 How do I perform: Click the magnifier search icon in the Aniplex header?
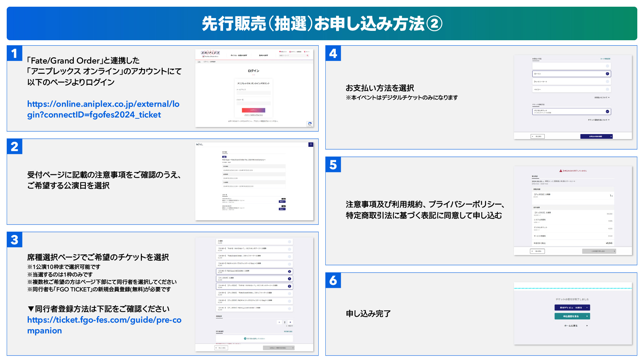tap(307, 56)
